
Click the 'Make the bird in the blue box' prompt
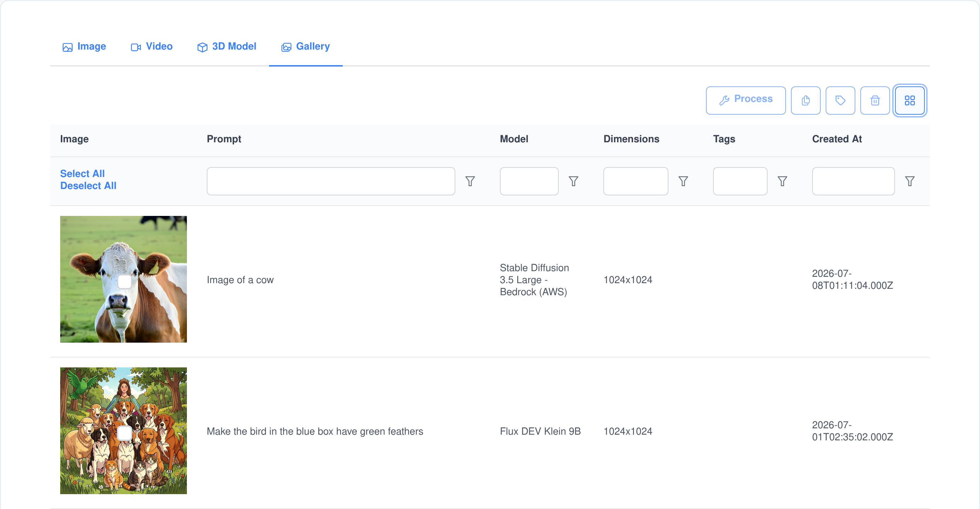315,431
